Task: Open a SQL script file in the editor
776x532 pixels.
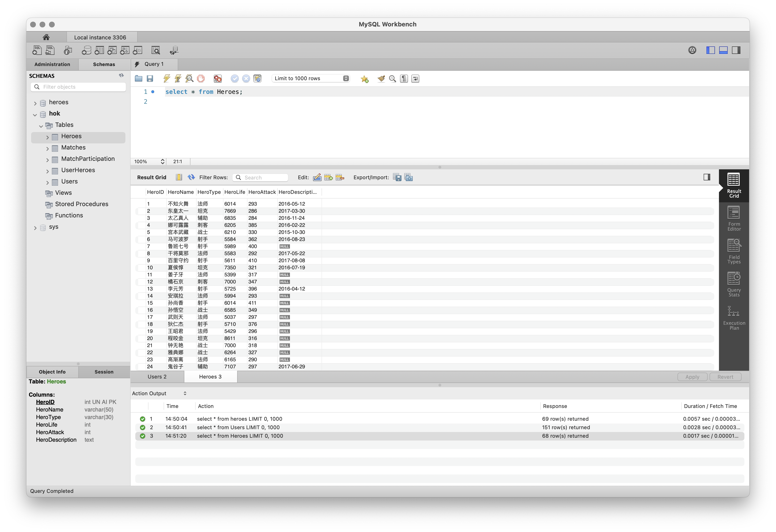Action: click(138, 79)
